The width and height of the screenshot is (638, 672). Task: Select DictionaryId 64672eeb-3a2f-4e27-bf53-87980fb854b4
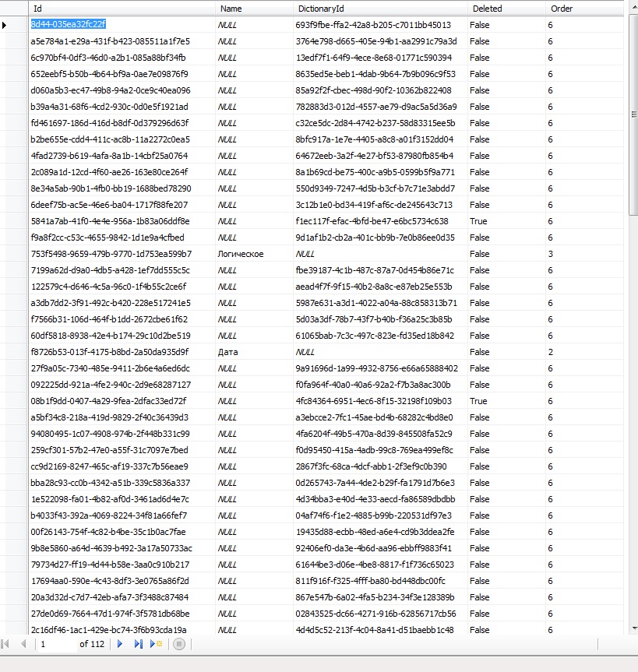[380, 156]
